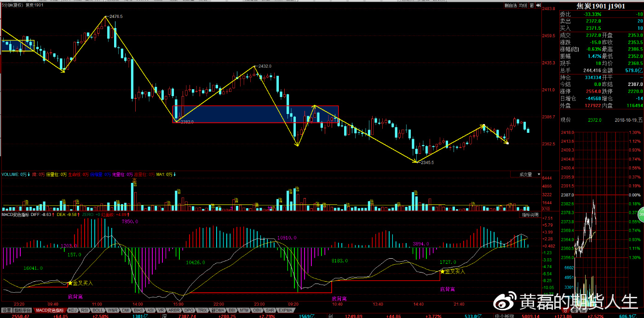Click the 5分钟(复权) period label
This screenshot has width=644, height=318.
(x=12, y=5)
